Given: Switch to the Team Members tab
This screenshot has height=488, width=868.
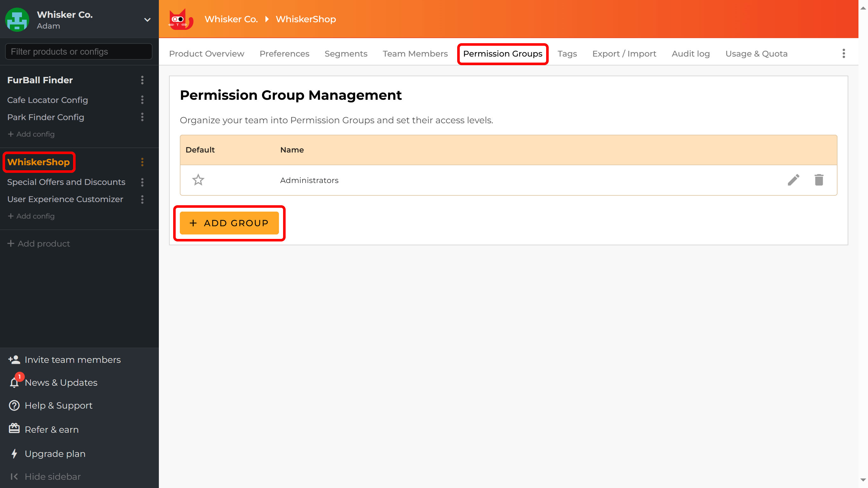Looking at the screenshot, I should pos(415,54).
